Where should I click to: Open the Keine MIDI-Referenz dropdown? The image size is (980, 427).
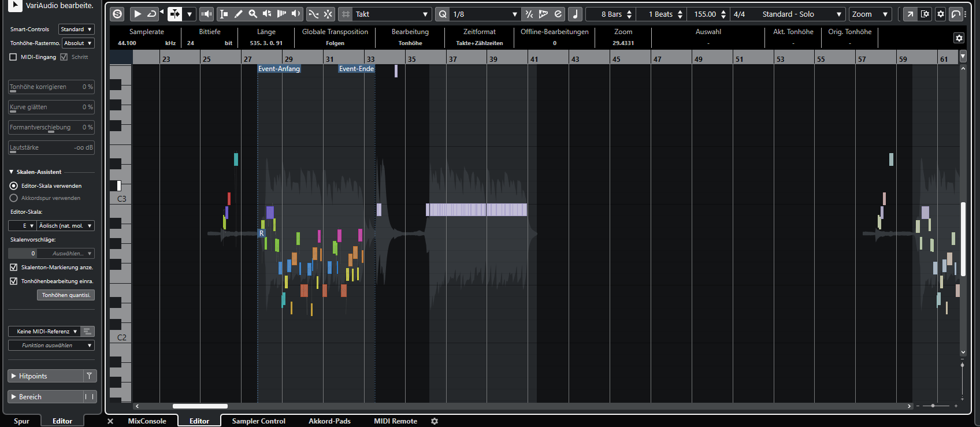point(44,331)
